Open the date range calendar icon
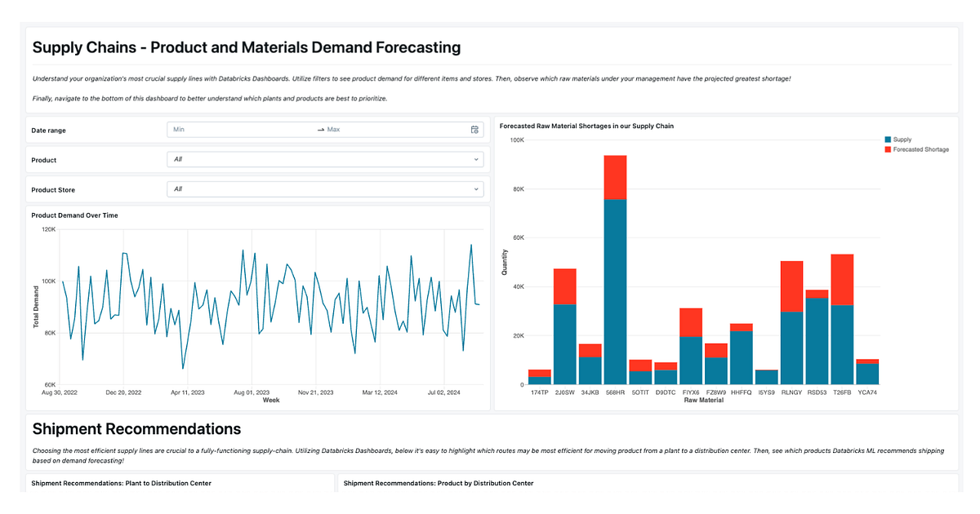The image size is (980, 514). 474,129
